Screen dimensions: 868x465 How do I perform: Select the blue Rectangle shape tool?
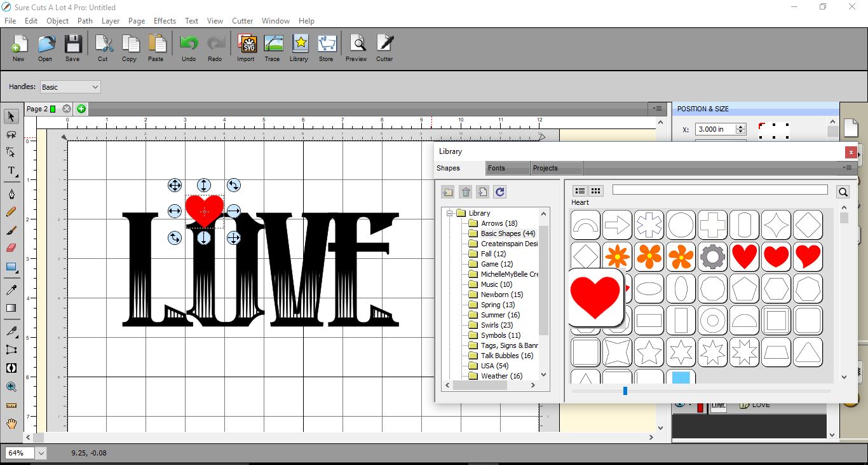point(11,267)
